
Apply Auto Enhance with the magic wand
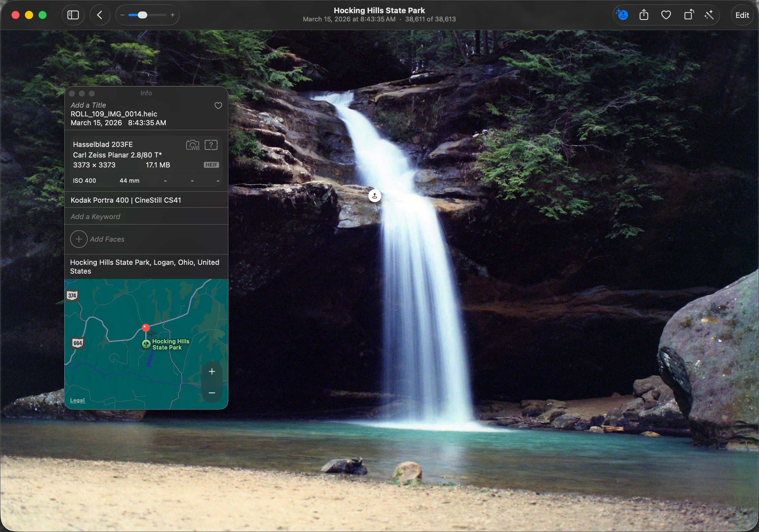point(709,15)
